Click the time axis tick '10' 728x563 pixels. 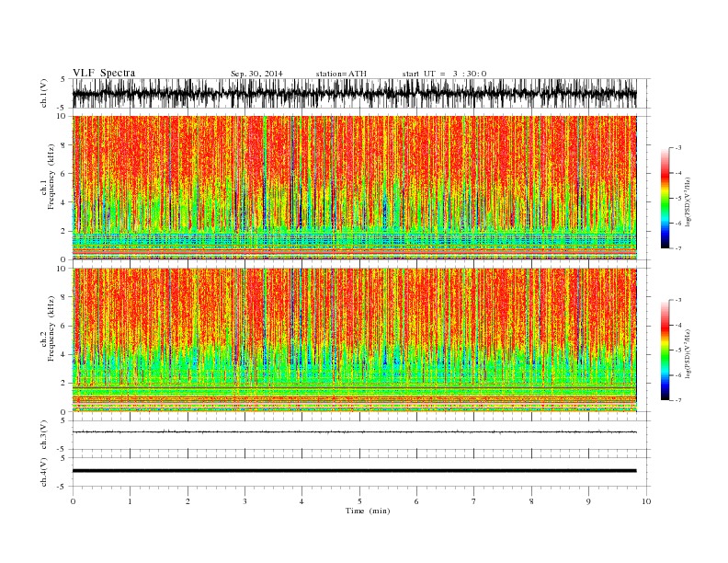(646, 501)
